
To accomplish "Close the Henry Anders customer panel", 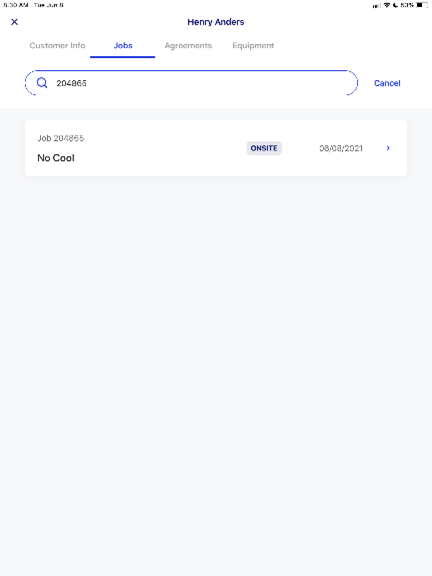I will pos(14,22).
